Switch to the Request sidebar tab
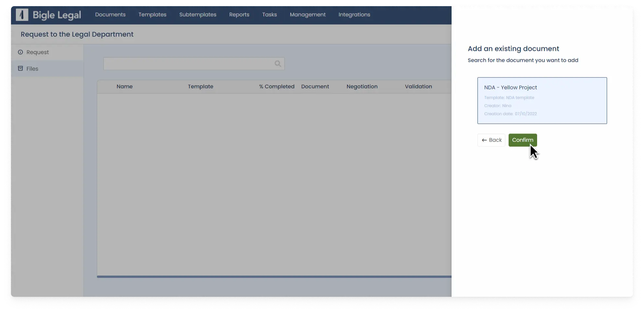The image size is (644, 313). coord(38,52)
